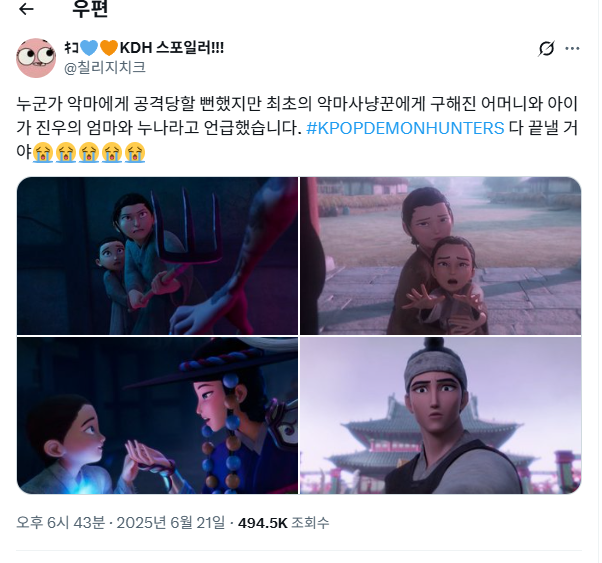
Task: Go back with the left arrow icon
Action: (x=26, y=9)
